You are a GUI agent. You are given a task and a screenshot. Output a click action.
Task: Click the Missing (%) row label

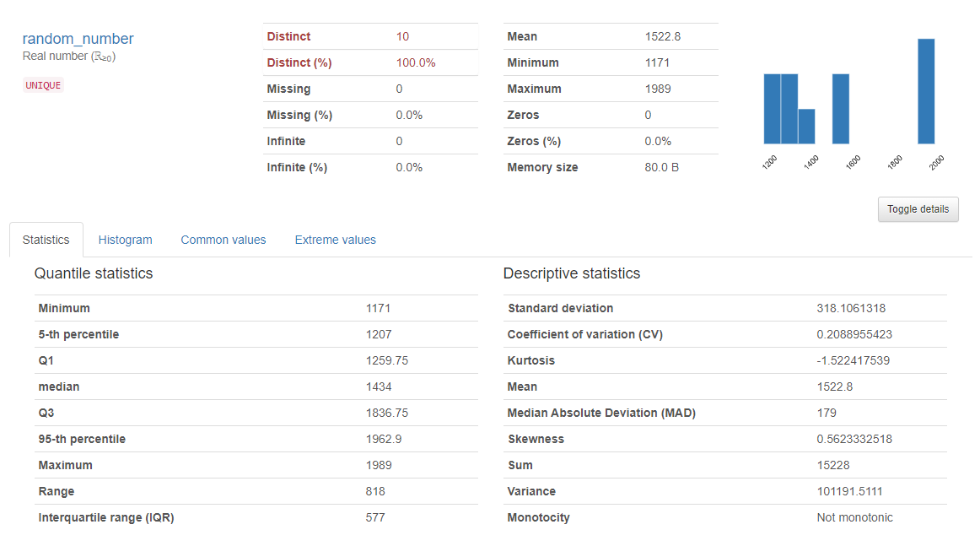coord(299,115)
